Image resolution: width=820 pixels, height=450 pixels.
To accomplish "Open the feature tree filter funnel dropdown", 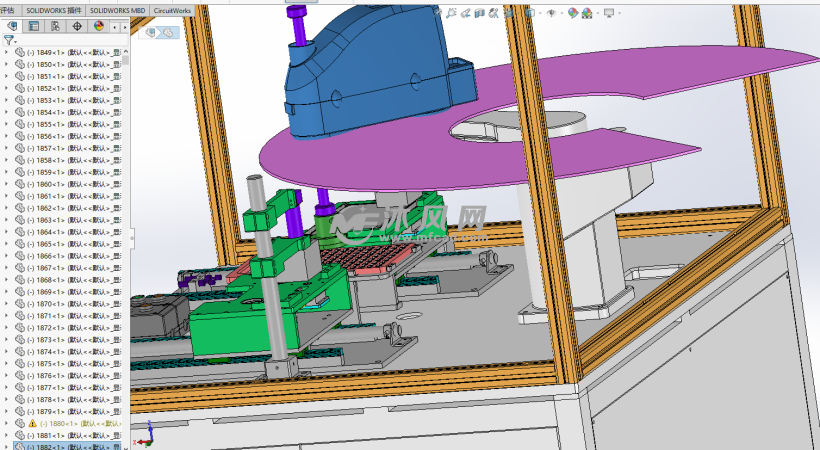I will 10,41.
